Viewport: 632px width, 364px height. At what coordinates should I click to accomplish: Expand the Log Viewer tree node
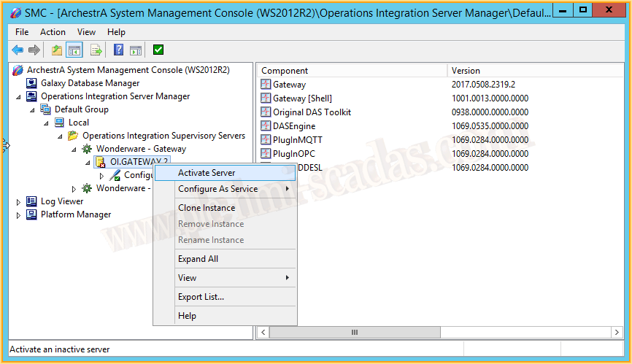pos(18,201)
